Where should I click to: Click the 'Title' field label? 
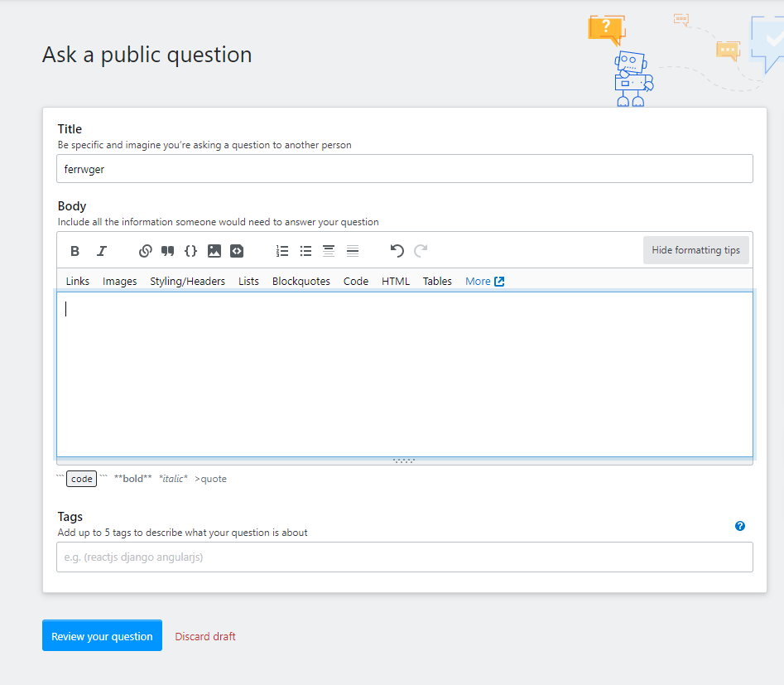pyautogui.click(x=70, y=129)
